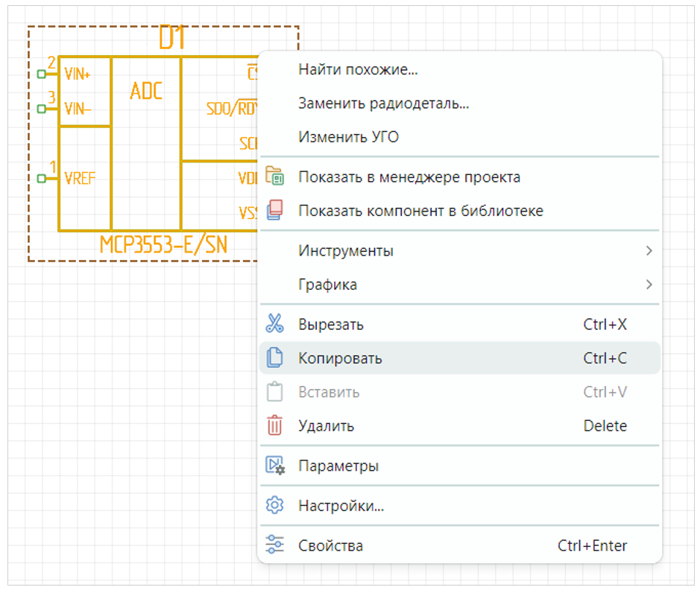
Task: Click the VREF pin label
Action: coord(80,178)
